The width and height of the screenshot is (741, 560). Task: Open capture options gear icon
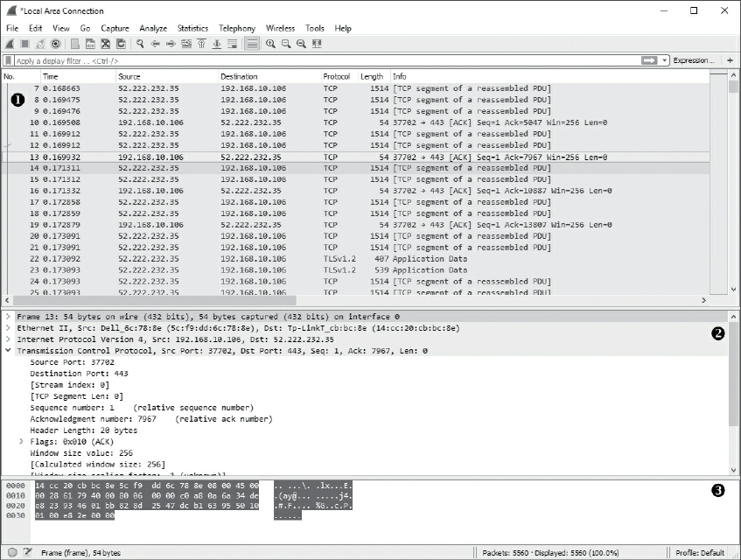point(56,43)
